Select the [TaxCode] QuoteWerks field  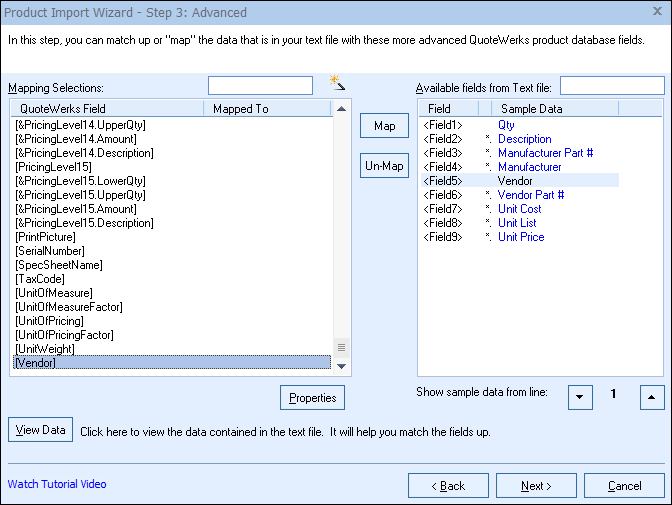[40, 279]
